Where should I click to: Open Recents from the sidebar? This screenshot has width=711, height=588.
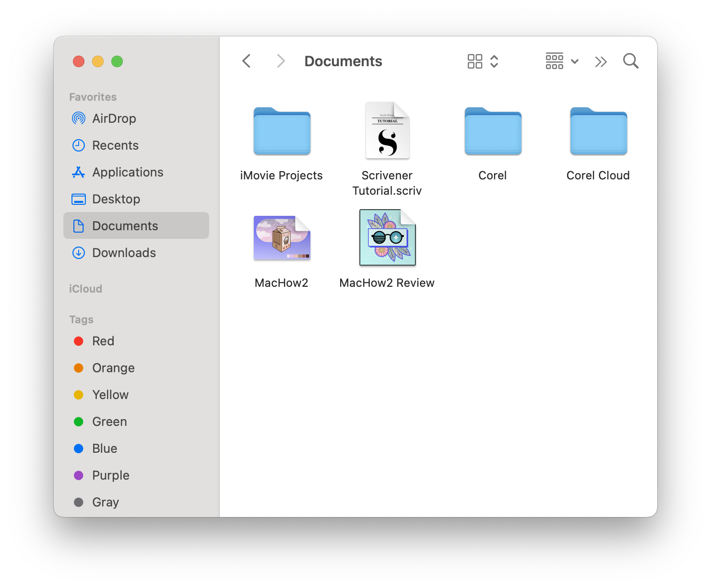pos(115,145)
